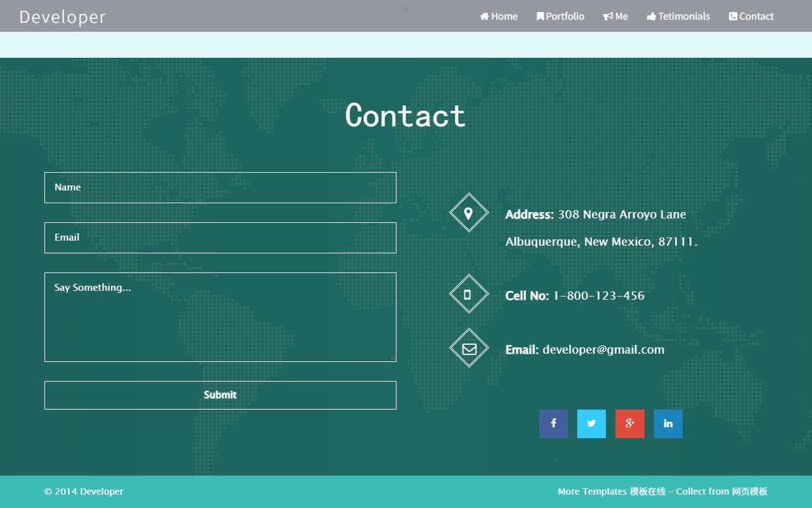The width and height of the screenshot is (812, 508).
Task: Select the Me navigation link
Action: (x=615, y=16)
